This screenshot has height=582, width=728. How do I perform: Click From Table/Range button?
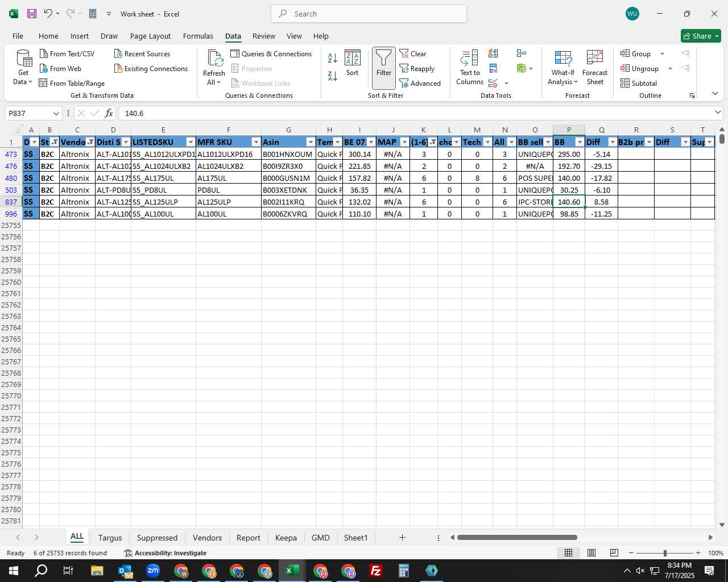coord(72,83)
